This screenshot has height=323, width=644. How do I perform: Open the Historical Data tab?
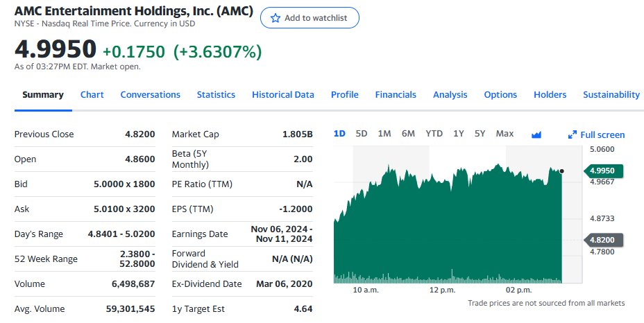pos(283,95)
